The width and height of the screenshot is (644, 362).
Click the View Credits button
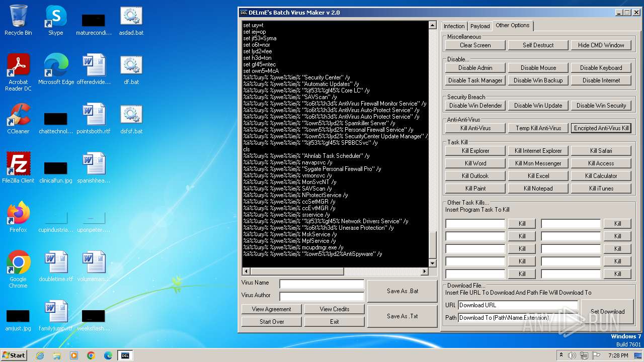[334, 309]
